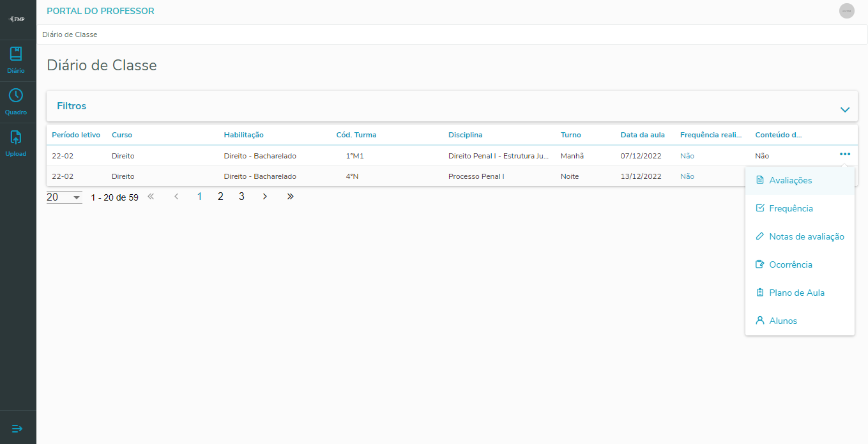
Task: Jump to last page with double arrow
Action: coord(290,197)
